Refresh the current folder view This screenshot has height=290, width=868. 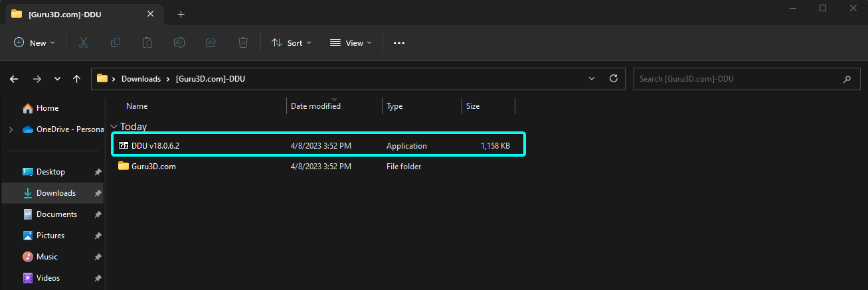(613, 78)
